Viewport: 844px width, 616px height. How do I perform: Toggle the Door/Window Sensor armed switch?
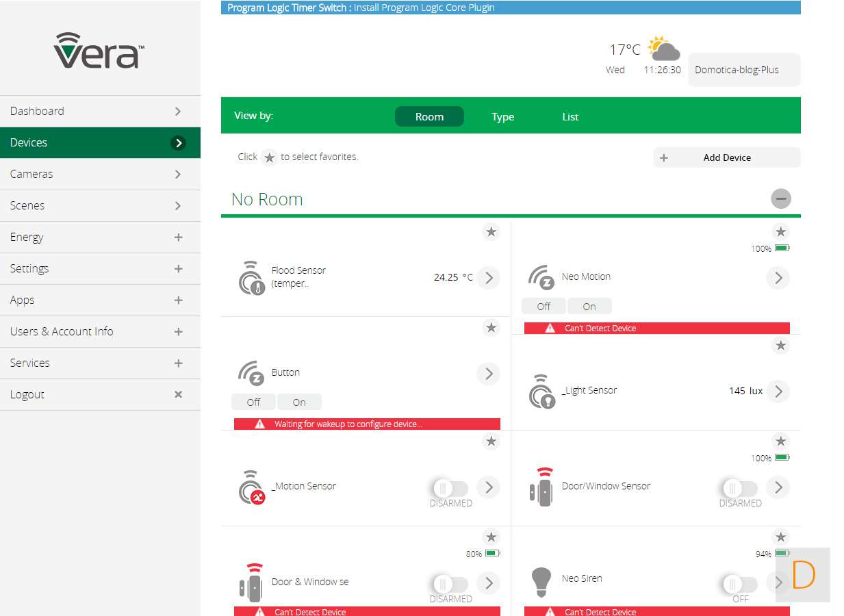(x=740, y=488)
